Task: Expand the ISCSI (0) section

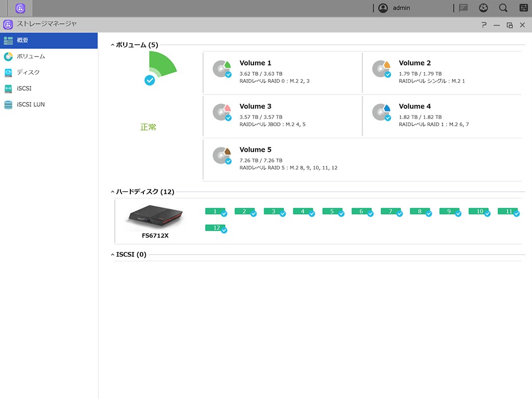Action: point(113,255)
